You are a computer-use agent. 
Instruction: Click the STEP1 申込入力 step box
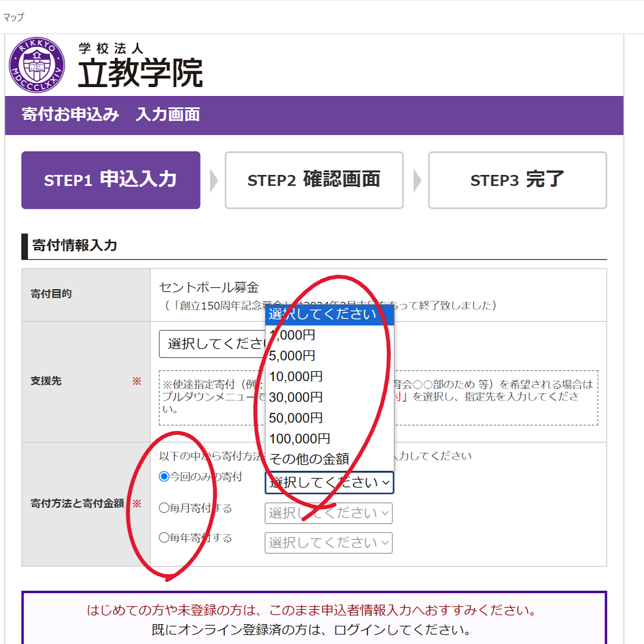pos(111,180)
